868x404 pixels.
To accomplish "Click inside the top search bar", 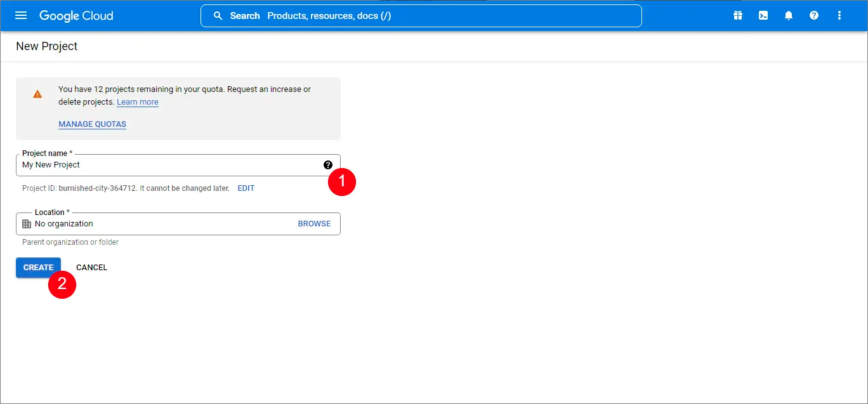I will coord(419,15).
